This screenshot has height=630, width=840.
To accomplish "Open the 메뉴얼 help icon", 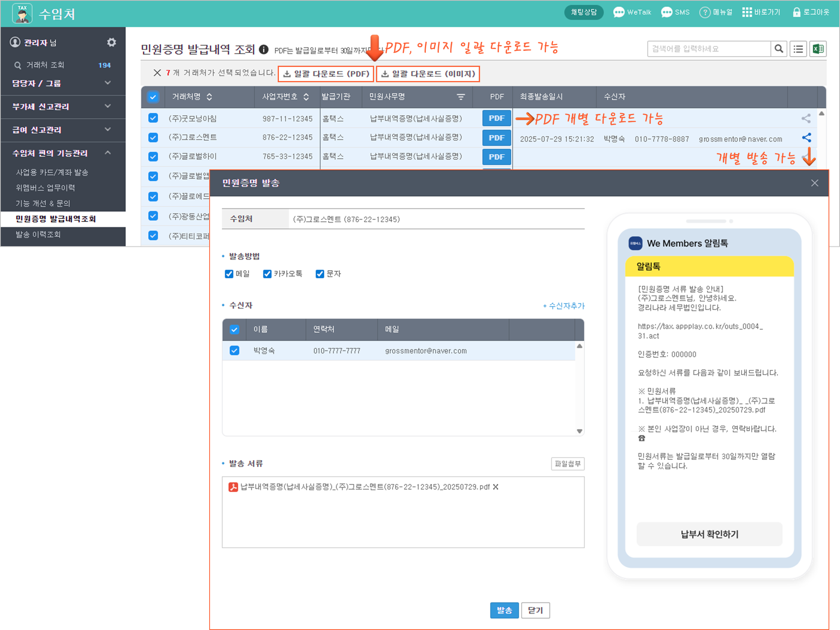I will [705, 12].
